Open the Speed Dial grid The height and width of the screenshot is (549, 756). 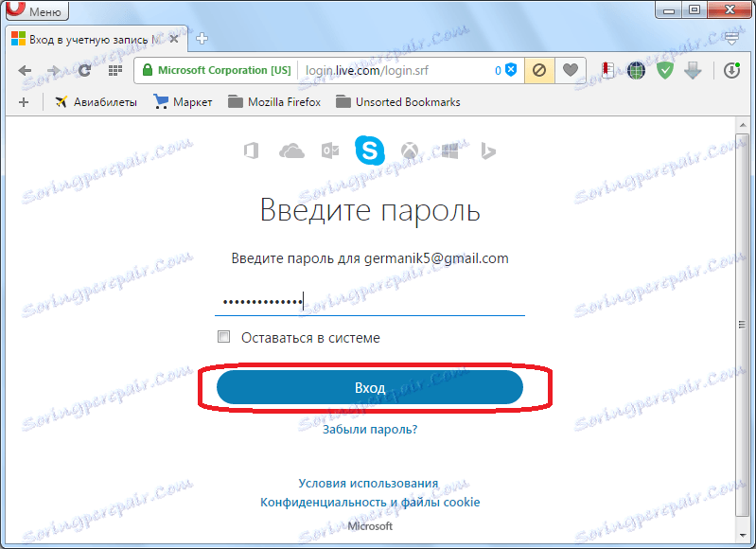point(115,70)
